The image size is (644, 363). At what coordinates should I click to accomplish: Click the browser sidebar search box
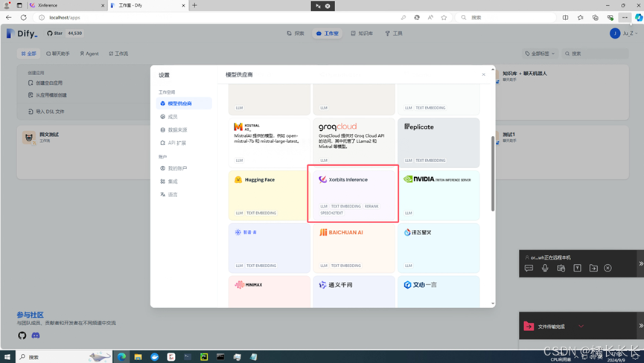[x=507, y=18]
